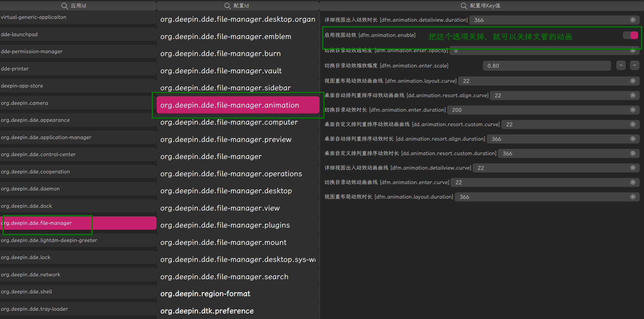Select the org.deepin.dde.dock application

pyautogui.click(x=78, y=206)
